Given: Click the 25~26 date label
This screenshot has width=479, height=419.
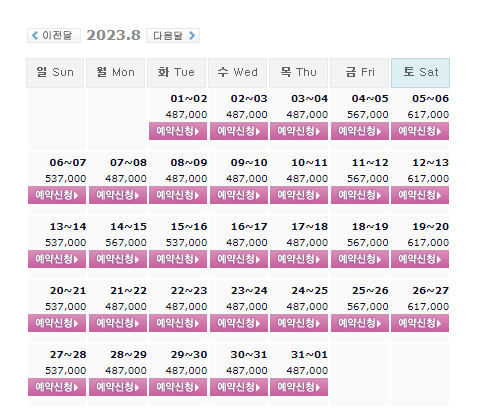Looking at the screenshot, I should [x=370, y=291].
